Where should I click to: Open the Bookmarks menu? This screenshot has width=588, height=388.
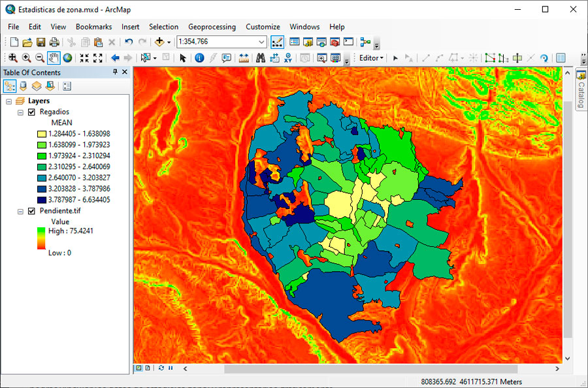pyautogui.click(x=93, y=27)
